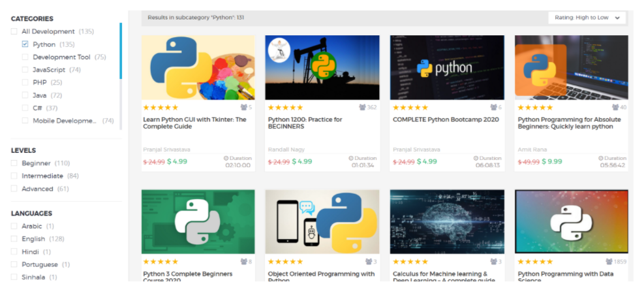Click students icon on Python 1200 course card
The image size is (644, 301).
click(362, 107)
